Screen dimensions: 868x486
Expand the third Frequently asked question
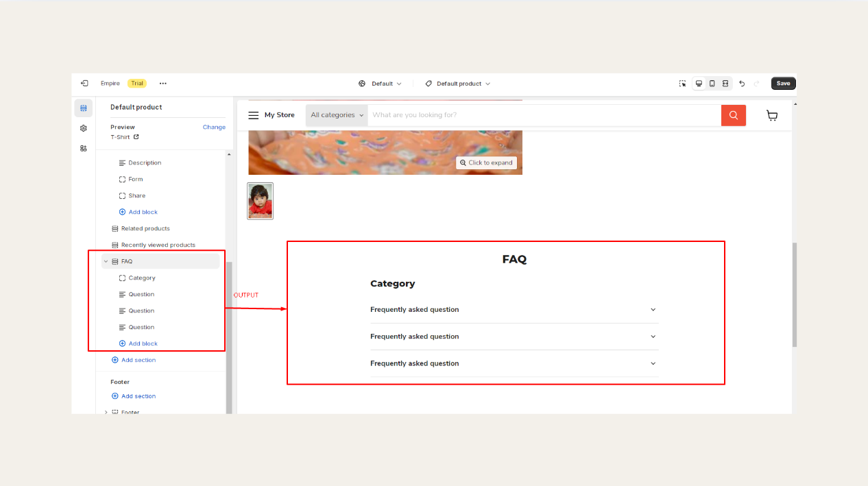[x=514, y=363]
